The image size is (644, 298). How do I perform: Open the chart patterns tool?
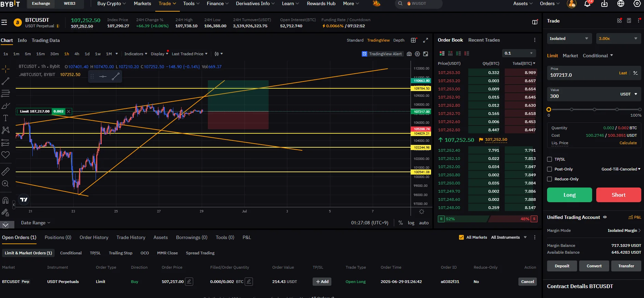[5, 130]
